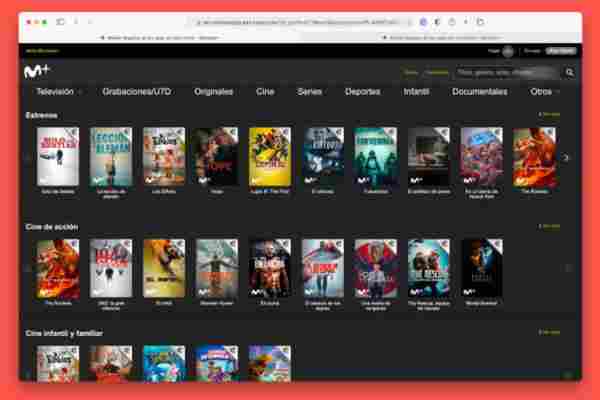Screen dimensions: 600x400
Task: Toggle the browser sidebar icon
Action: pyautogui.click(x=60, y=22)
